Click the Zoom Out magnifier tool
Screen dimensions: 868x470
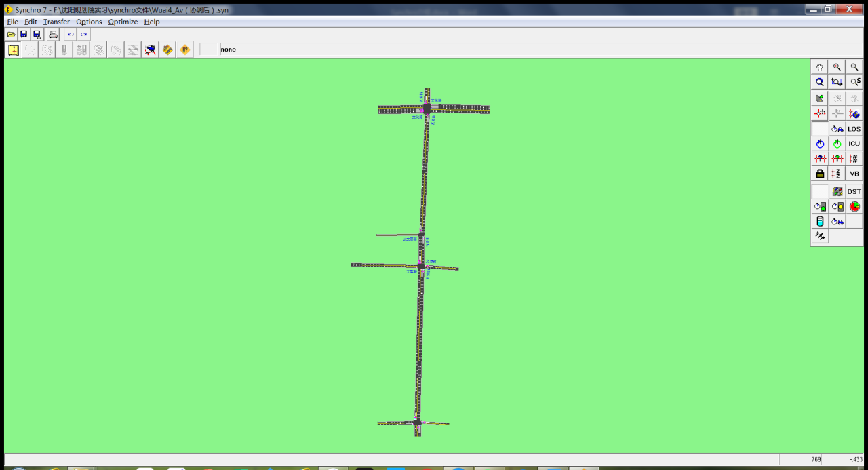tap(854, 67)
